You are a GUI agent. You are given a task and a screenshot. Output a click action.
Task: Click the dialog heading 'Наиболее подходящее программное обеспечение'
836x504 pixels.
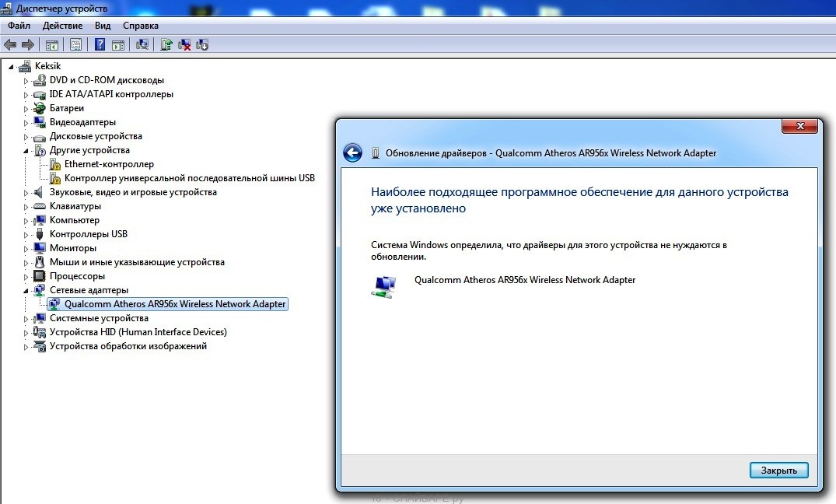pos(579,200)
